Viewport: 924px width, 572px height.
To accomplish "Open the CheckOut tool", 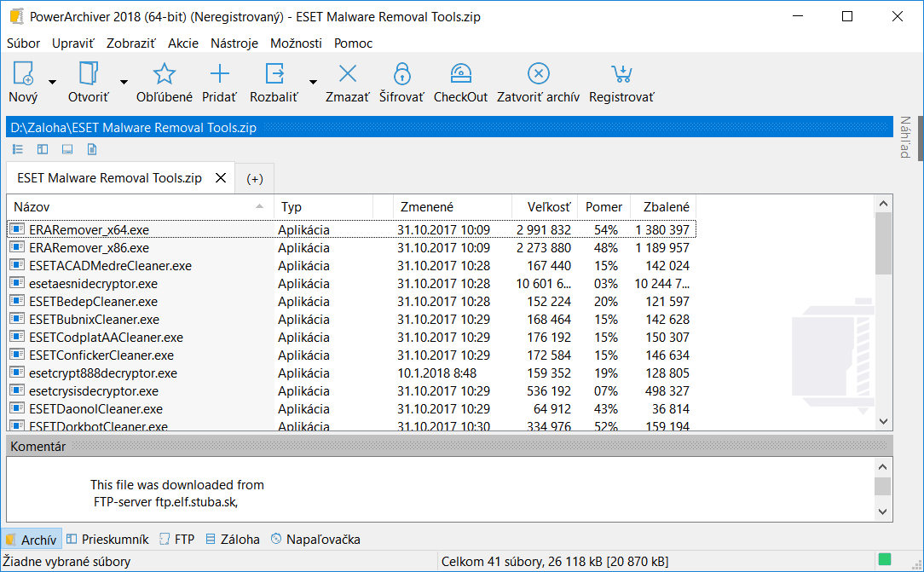I will click(x=460, y=74).
